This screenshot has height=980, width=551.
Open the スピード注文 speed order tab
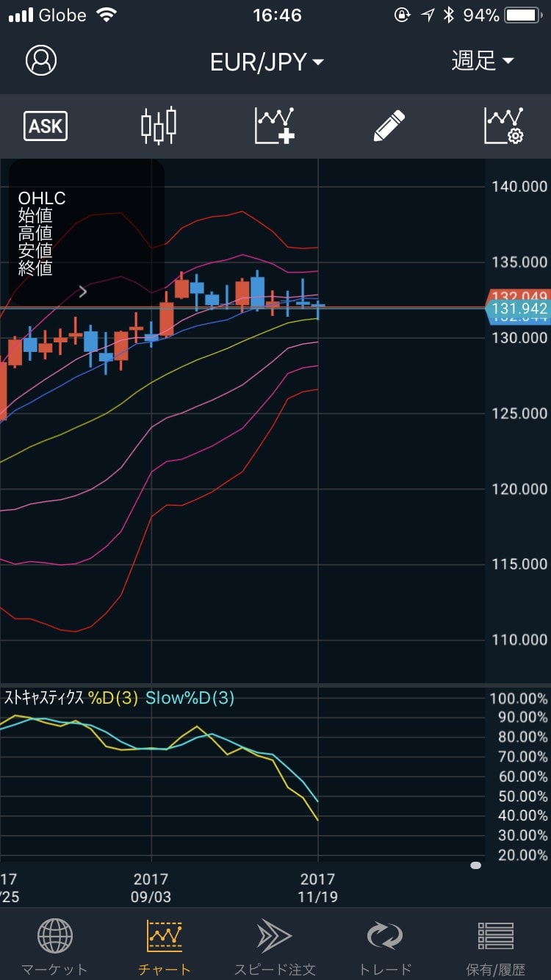click(x=275, y=948)
